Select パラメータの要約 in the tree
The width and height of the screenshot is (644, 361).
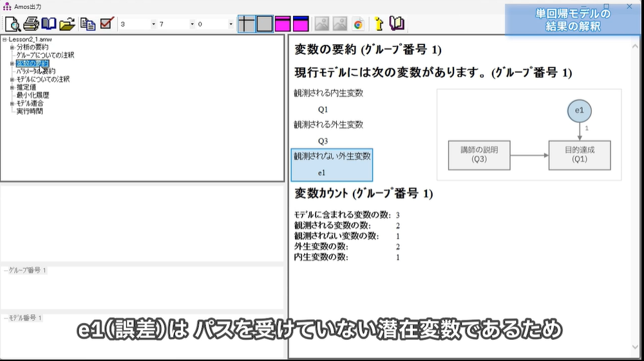pos(35,71)
